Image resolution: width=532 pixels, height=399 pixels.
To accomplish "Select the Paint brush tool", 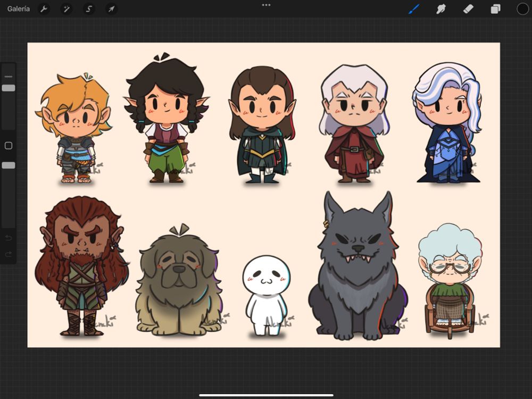I will [414, 9].
